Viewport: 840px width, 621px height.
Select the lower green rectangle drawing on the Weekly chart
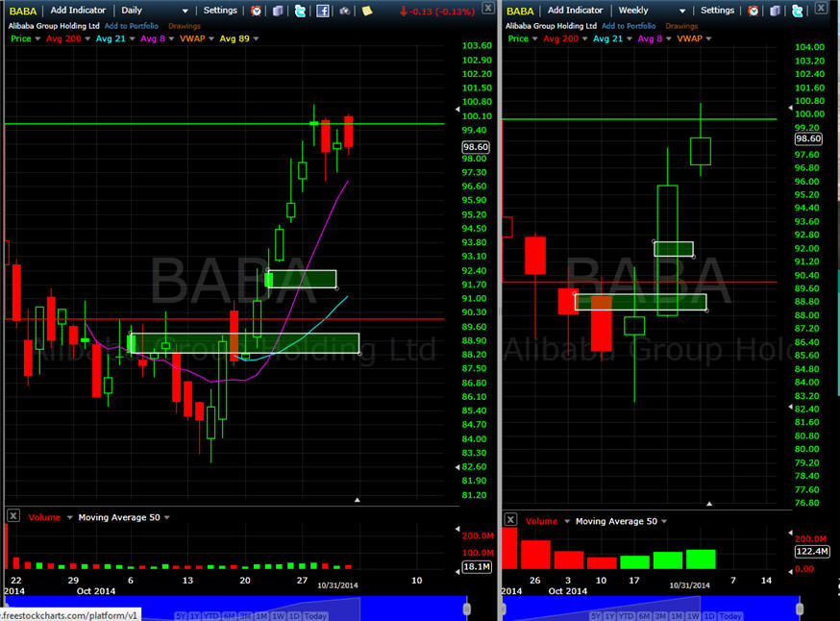641,302
